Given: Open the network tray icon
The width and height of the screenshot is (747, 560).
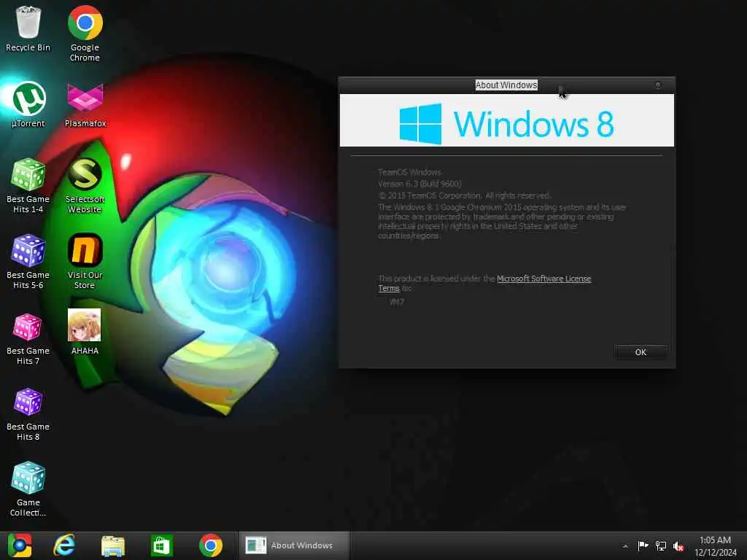Looking at the screenshot, I should tap(661, 545).
